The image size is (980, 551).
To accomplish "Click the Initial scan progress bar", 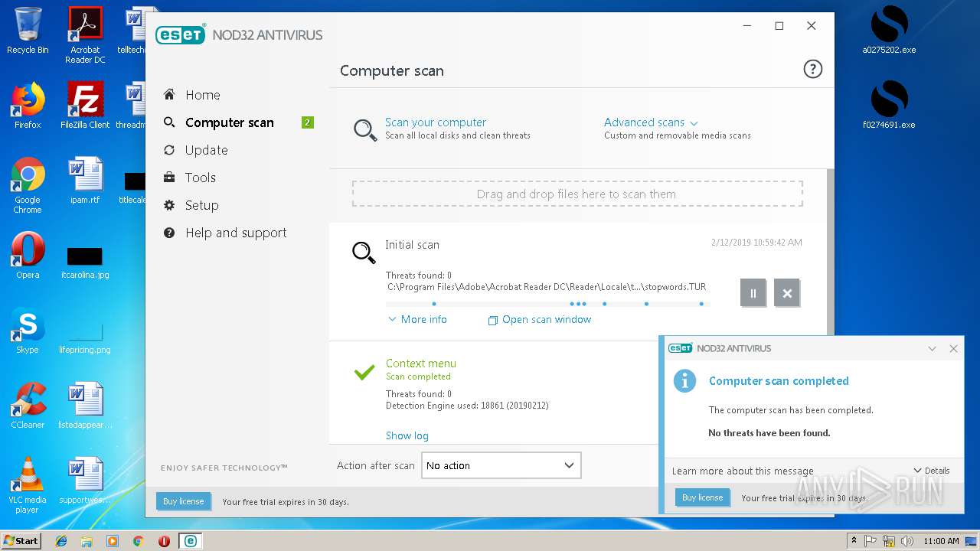I will [x=548, y=304].
